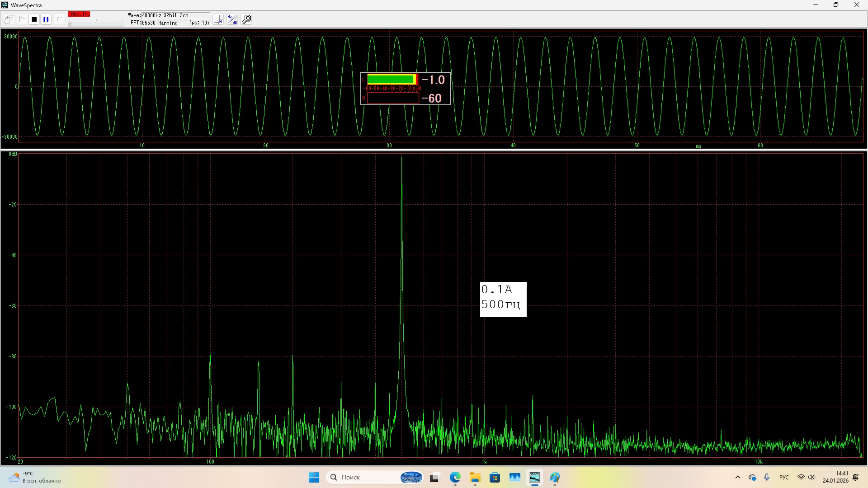This screenshot has height=488, width=868.
Task: Click the grayed-out loop/repeat icon
Action: [x=59, y=19]
